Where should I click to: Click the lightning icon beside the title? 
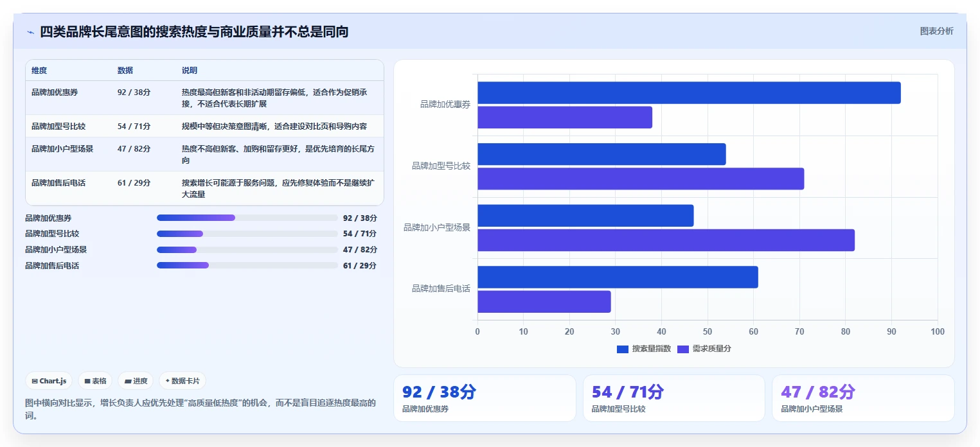point(30,32)
